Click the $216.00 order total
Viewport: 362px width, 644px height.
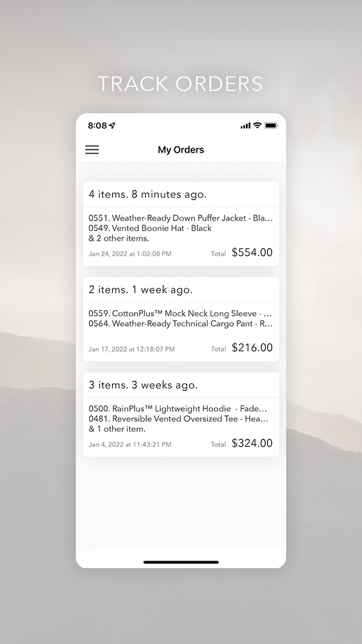(252, 348)
